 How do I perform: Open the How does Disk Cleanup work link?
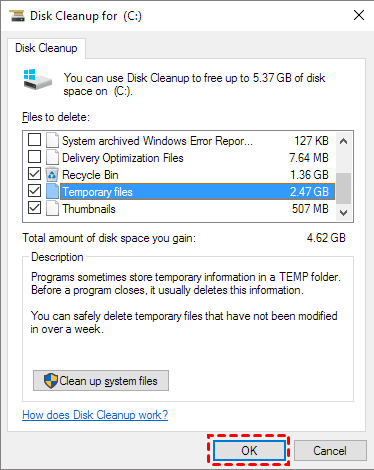click(95, 415)
